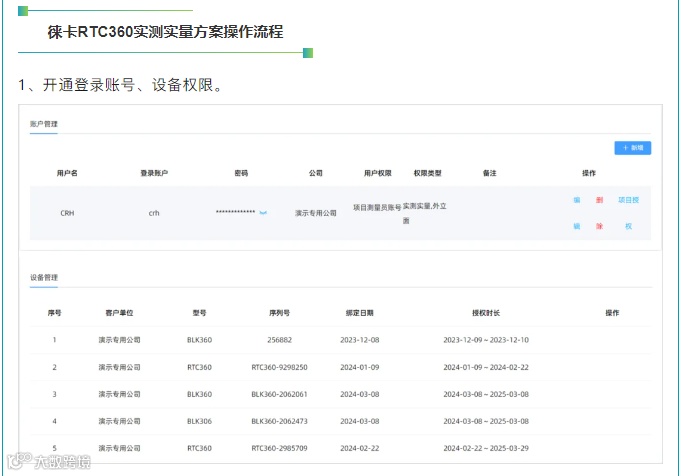Viewport: 681px width, 476px height.
Task: Toggle password visibility eye icon for CRH
Action: pos(263,213)
